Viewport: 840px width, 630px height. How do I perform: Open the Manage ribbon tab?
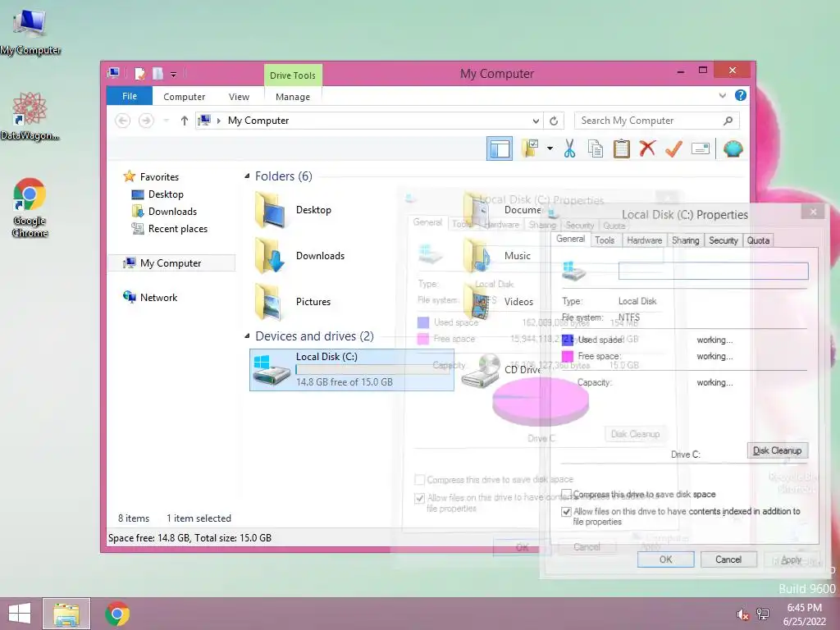[x=293, y=97]
